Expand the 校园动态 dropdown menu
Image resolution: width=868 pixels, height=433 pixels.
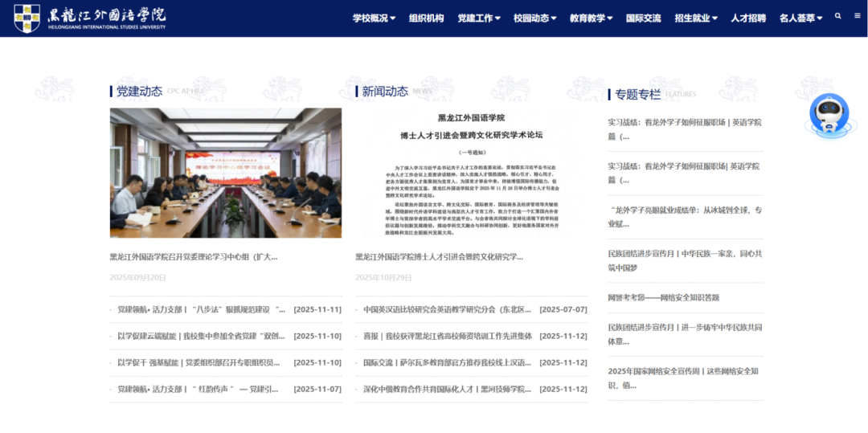534,18
